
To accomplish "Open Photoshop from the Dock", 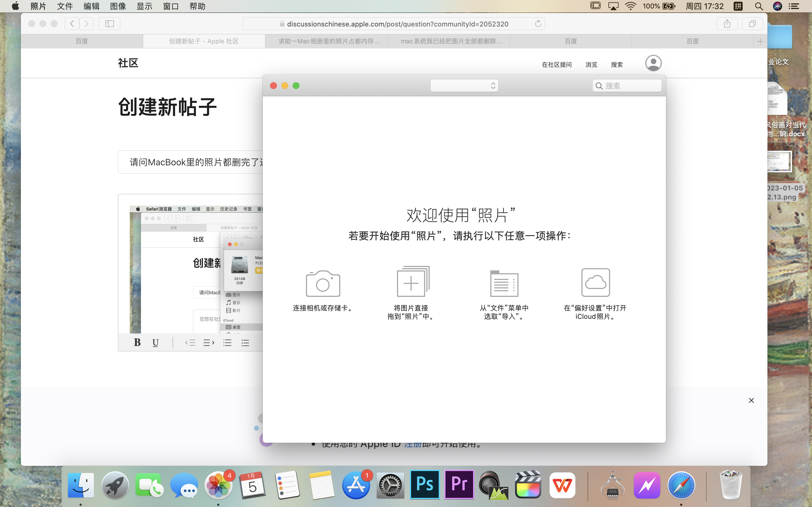I will pyautogui.click(x=424, y=485).
